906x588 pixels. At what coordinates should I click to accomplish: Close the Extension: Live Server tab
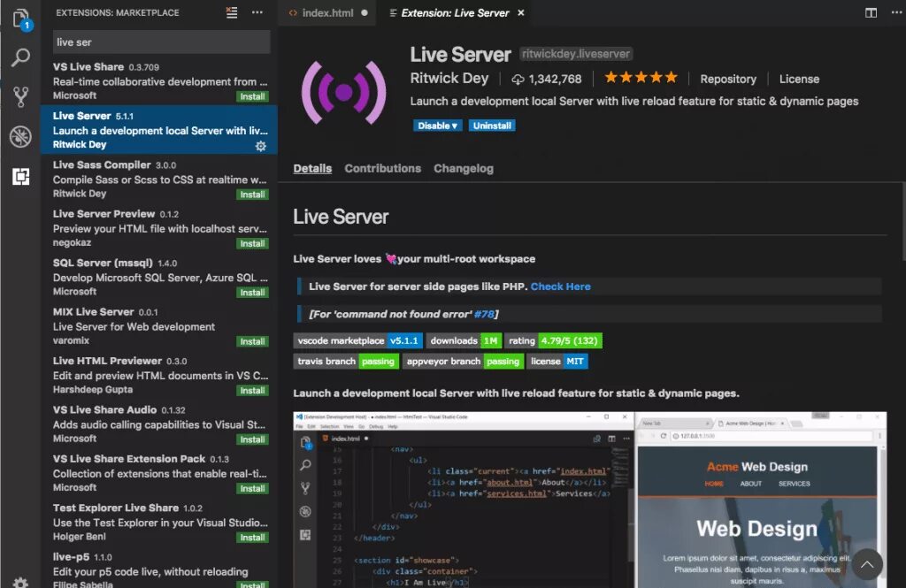(x=520, y=12)
